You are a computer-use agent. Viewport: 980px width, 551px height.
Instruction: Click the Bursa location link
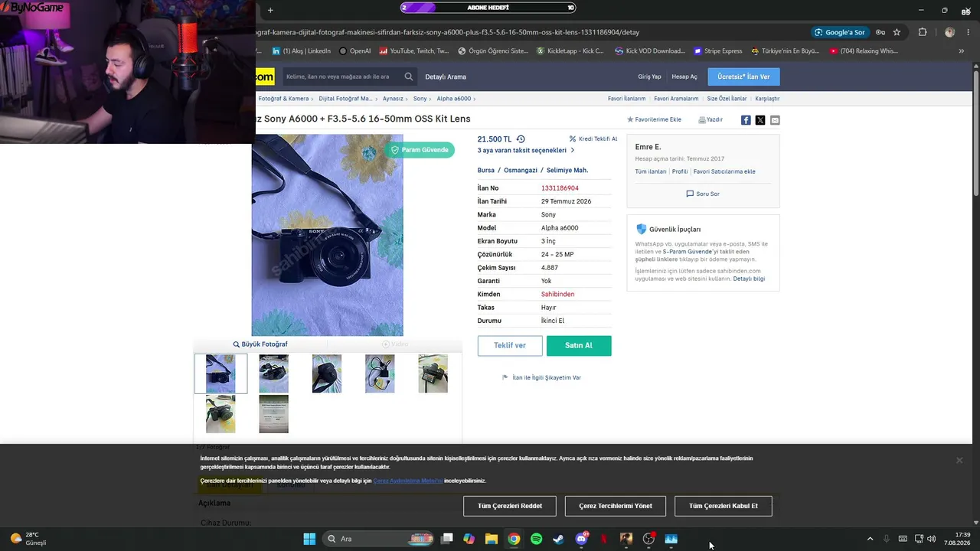(x=485, y=171)
